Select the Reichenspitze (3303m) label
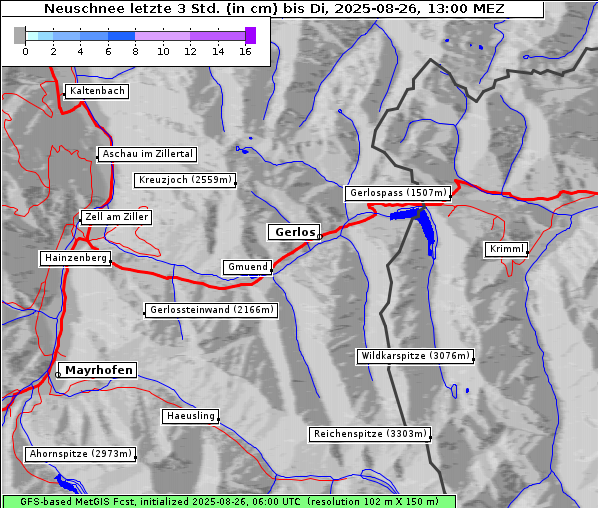Image resolution: width=598 pixels, height=508 pixels. pyautogui.click(x=370, y=434)
